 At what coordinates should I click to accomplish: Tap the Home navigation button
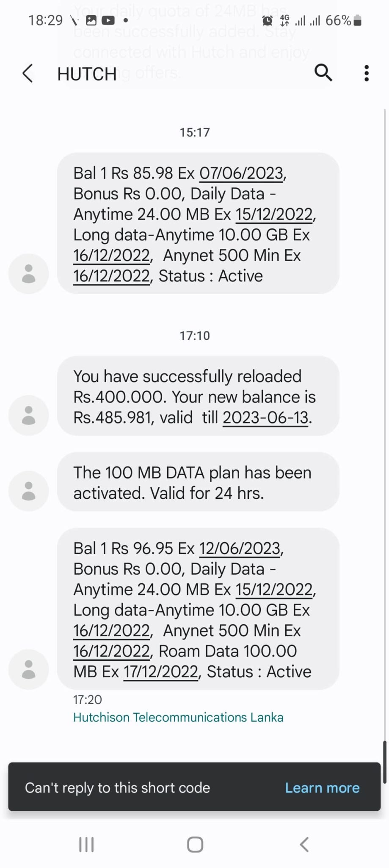coord(195,844)
